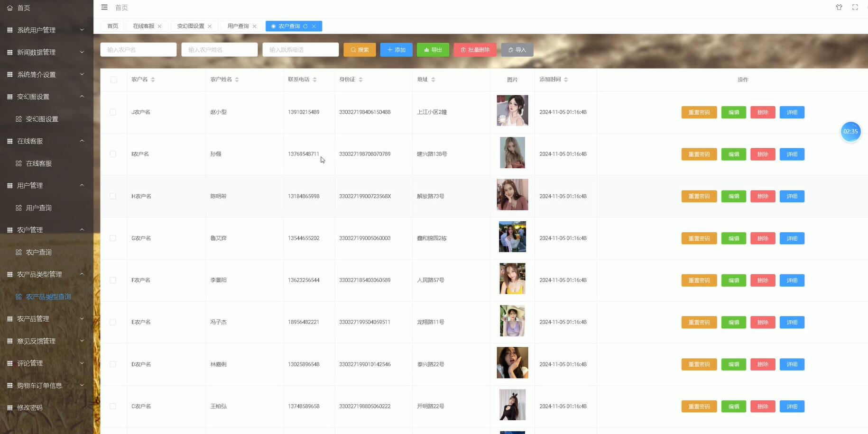Select checkbox for 陈明希 row

click(x=113, y=196)
